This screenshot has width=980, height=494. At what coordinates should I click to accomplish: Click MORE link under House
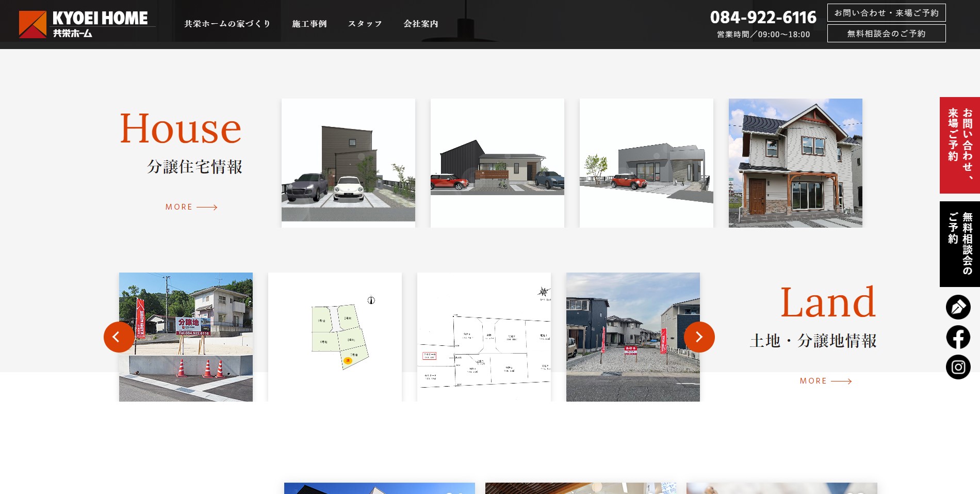pos(191,207)
